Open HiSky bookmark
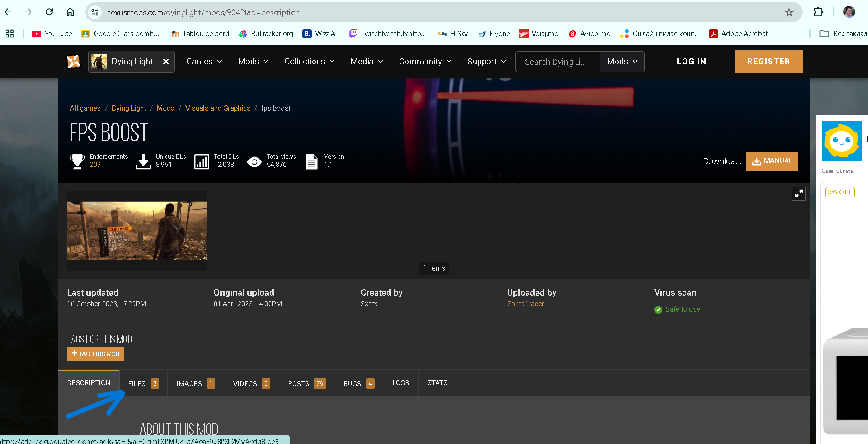Image resolution: width=868 pixels, height=444 pixels. point(453,34)
